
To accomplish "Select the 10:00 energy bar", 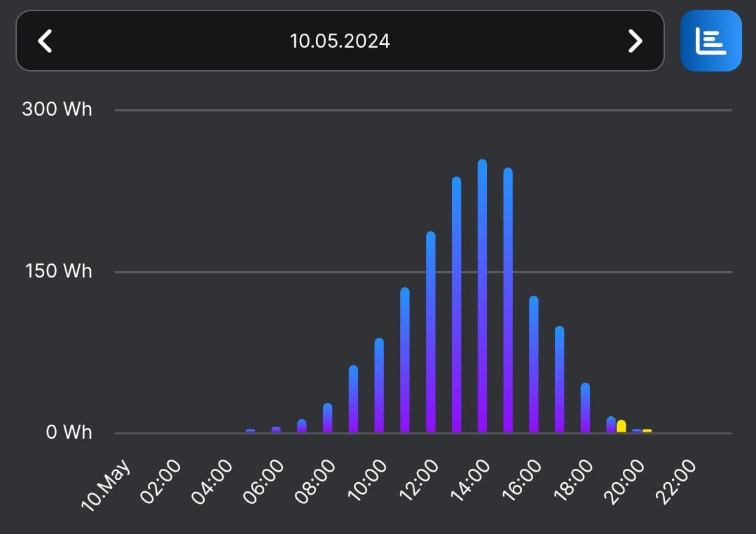I will point(379,385).
